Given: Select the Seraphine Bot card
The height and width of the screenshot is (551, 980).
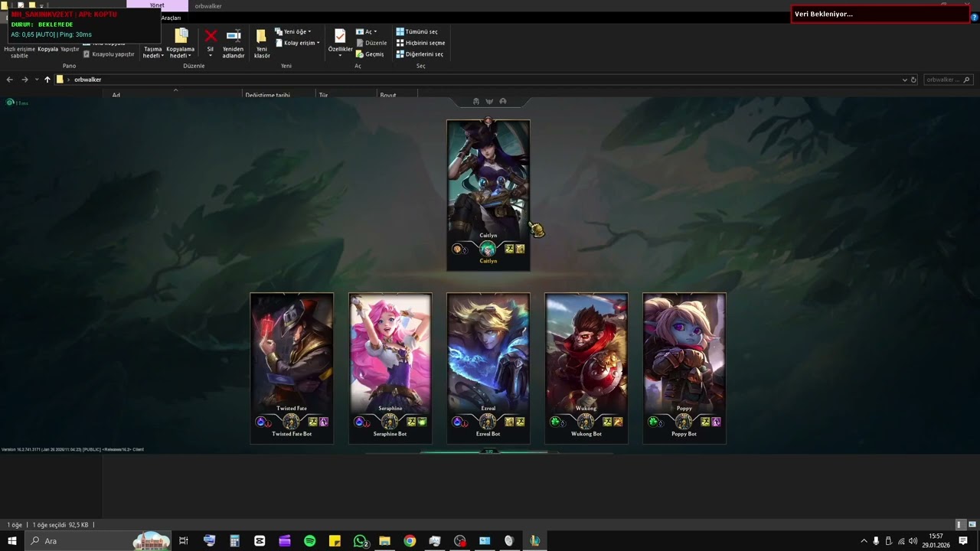Looking at the screenshot, I should point(390,368).
